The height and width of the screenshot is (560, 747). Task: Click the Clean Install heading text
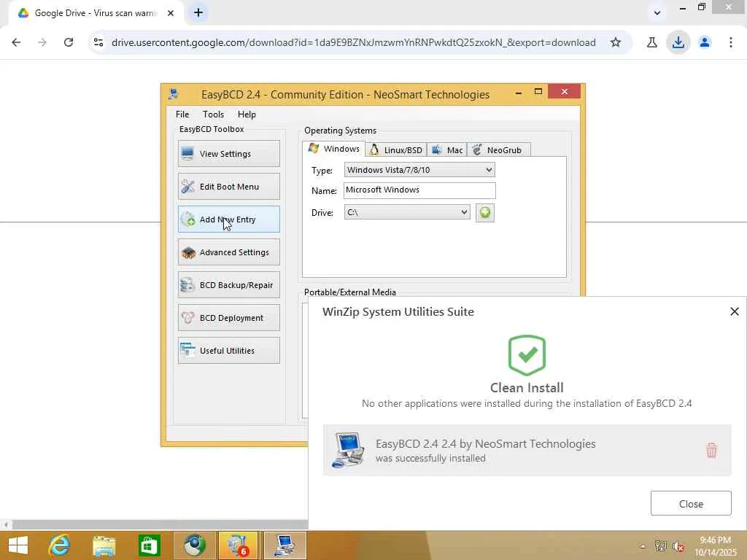pos(527,388)
